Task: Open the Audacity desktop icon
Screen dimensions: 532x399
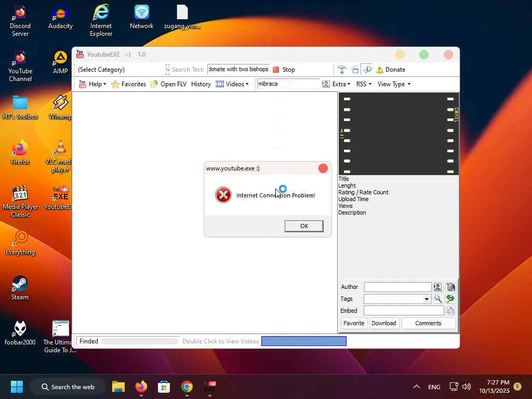Action: 60,17
